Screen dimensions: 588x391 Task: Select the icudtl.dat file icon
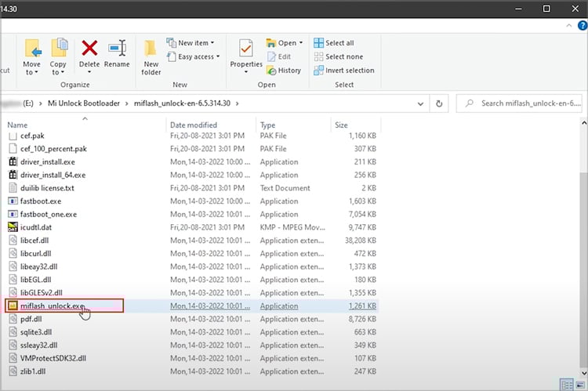coord(13,227)
